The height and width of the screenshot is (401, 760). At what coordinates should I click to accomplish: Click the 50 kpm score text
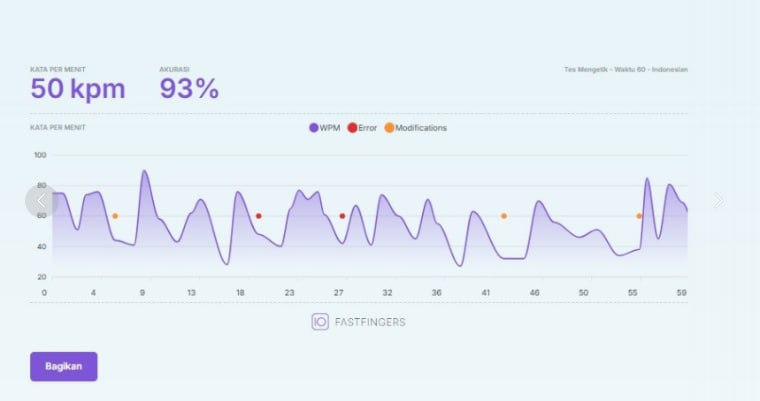click(78, 89)
